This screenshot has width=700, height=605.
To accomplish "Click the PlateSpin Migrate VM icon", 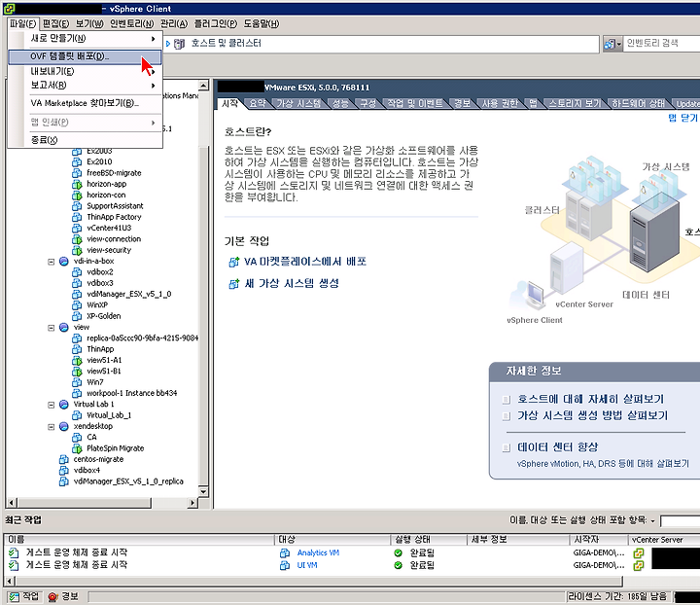I will point(77,448).
